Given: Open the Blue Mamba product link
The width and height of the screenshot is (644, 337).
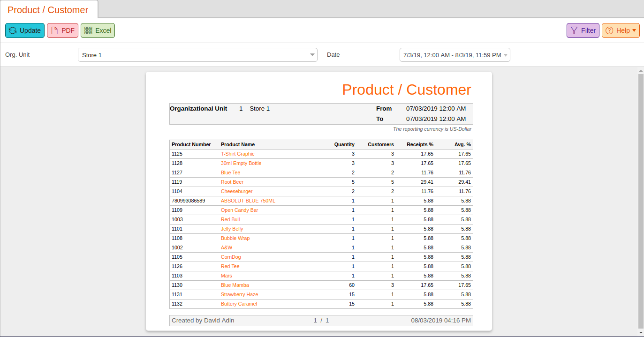Looking at the screenshot, I should coord(235,285).
